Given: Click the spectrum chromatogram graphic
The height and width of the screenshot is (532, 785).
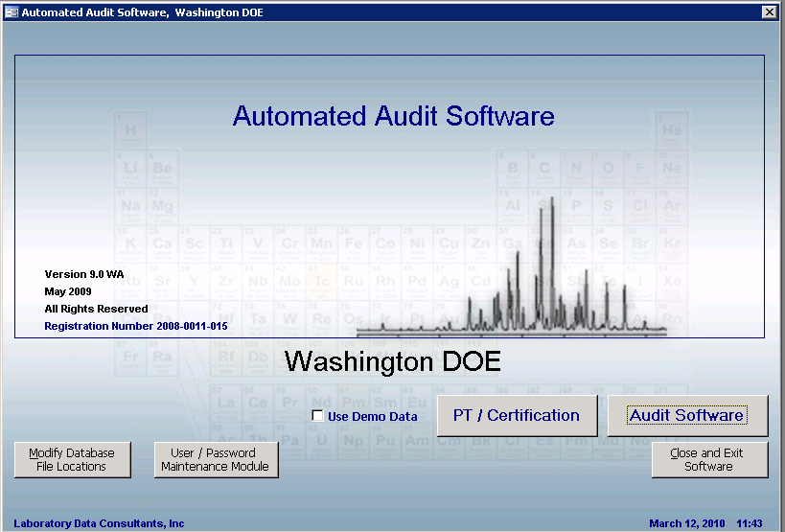Looking at the screenshot, I should [537, 278].
